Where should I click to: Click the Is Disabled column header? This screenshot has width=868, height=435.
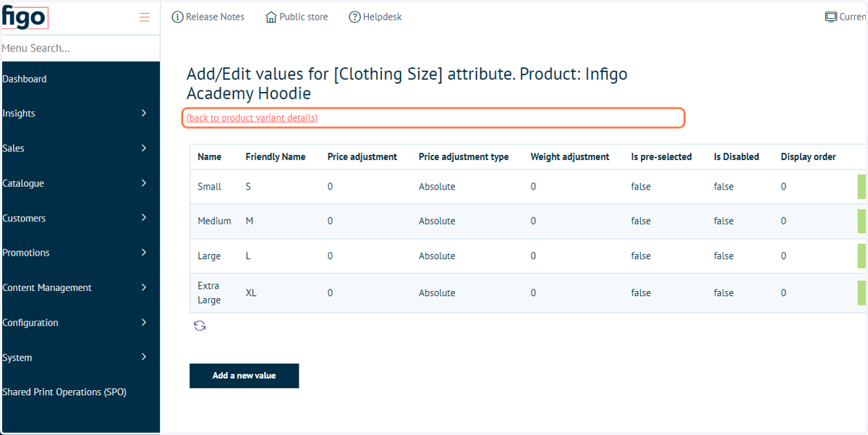coord(736,156)
